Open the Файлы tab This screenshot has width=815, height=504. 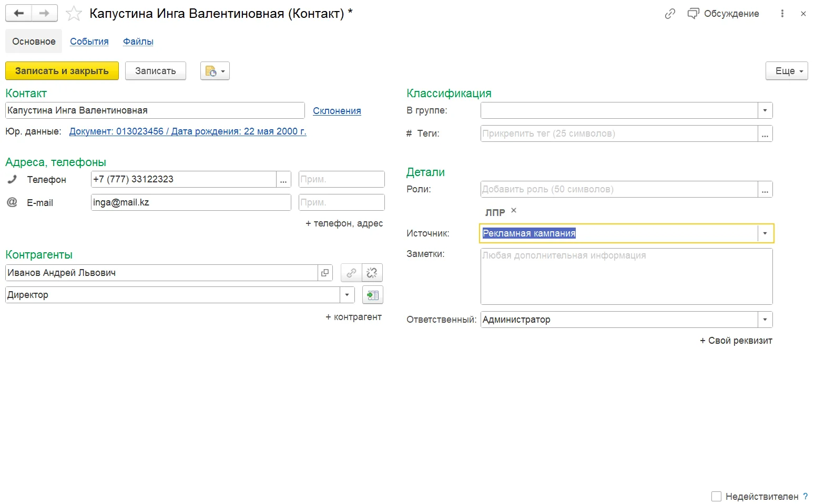click(138, 42)
